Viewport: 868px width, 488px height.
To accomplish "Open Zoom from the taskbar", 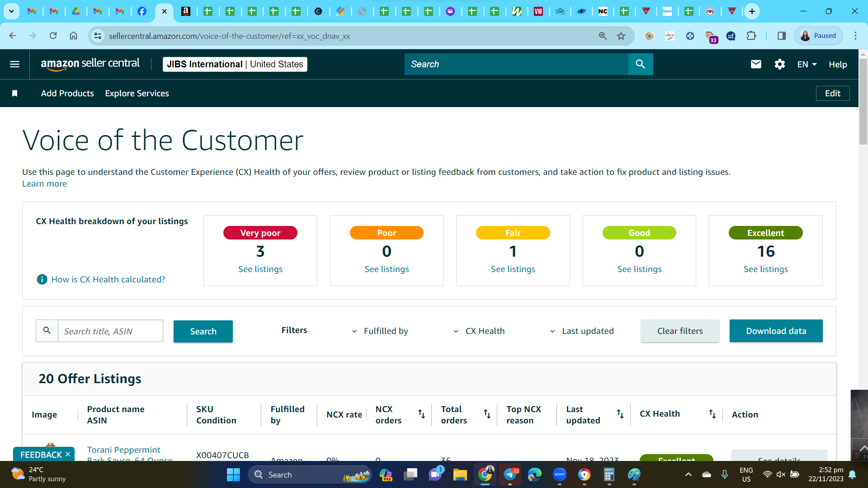I will [560, 474].
